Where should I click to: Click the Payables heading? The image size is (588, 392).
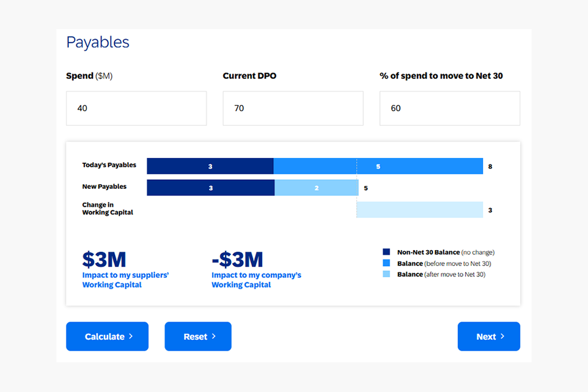97,42
